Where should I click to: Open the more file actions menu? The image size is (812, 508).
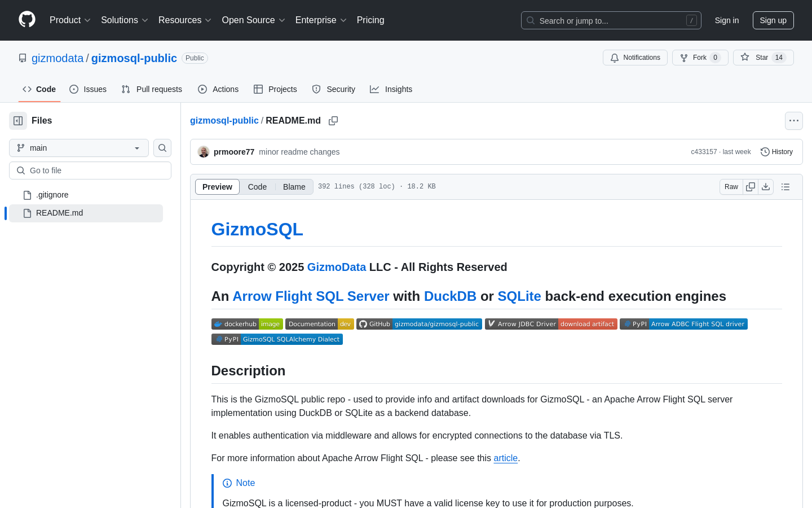click(794, 121)
